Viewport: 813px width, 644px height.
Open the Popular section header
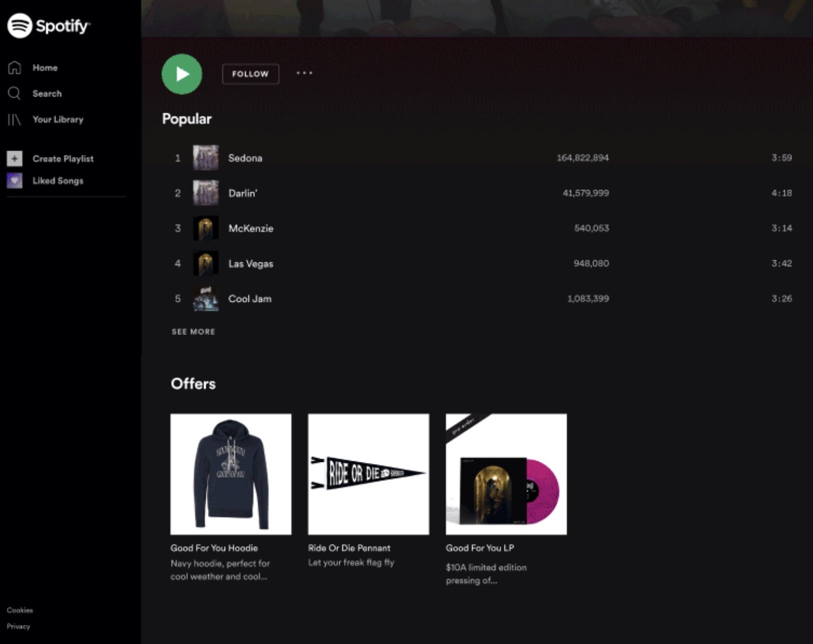tap(187, 119)
